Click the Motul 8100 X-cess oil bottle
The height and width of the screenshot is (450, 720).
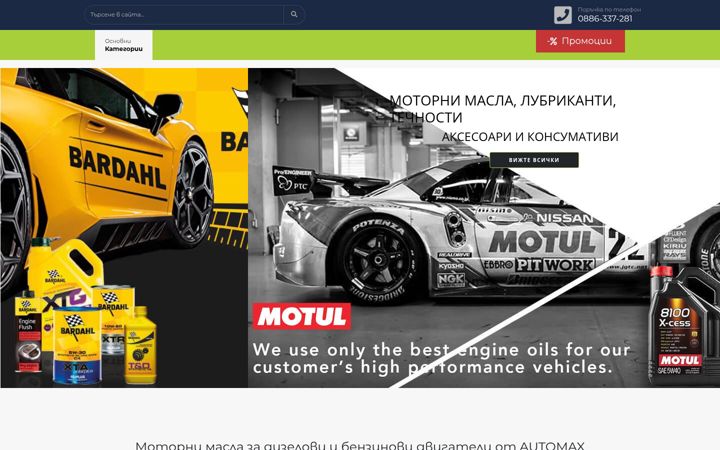[x=684, y=324]
